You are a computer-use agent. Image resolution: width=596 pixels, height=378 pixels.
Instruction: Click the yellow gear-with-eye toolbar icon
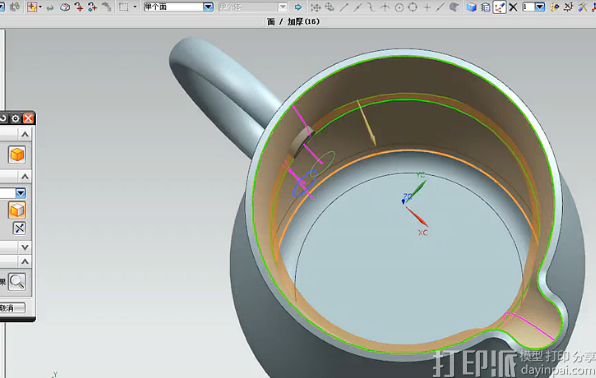(x=555, y=7)
